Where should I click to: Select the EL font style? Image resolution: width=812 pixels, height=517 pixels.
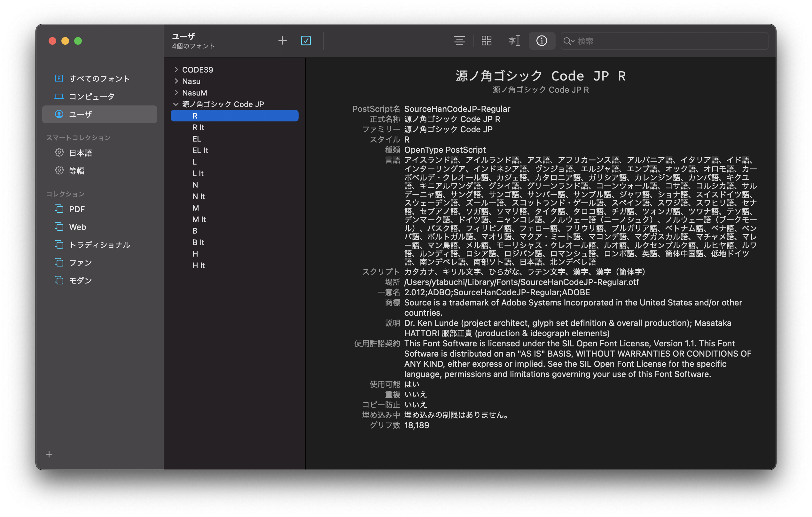(x=234, y=139)
